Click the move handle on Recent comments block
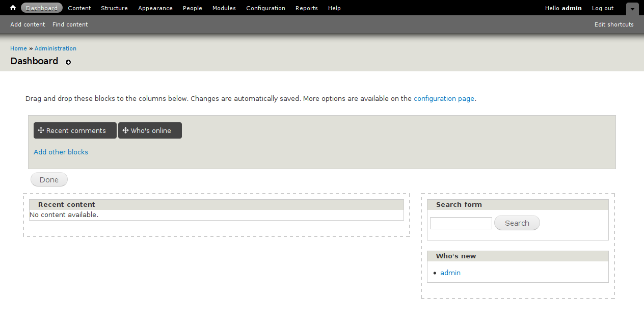The image size is (644, 322). pyautogui.click(x=41, y=130)
